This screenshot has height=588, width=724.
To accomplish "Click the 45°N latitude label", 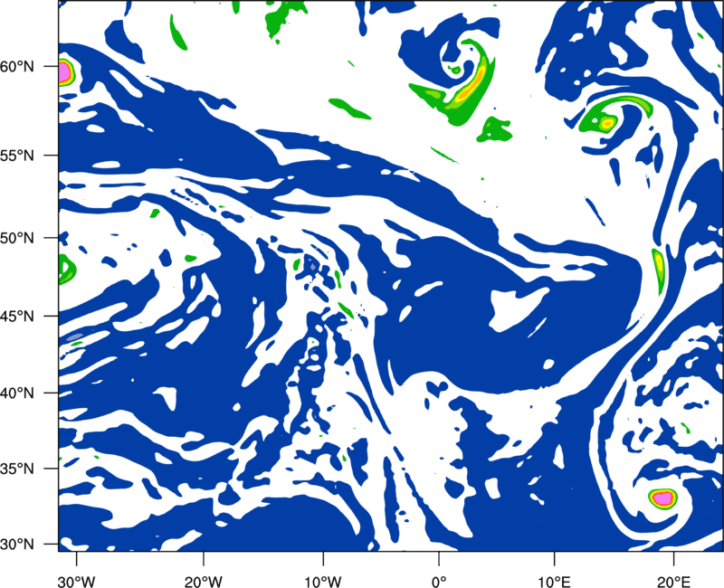I will (17, 316).
